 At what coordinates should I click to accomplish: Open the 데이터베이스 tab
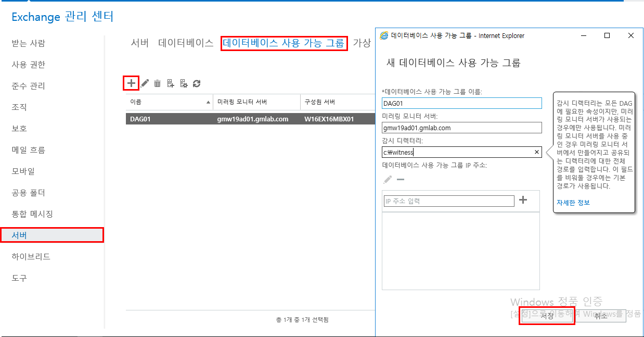point(186,43)
